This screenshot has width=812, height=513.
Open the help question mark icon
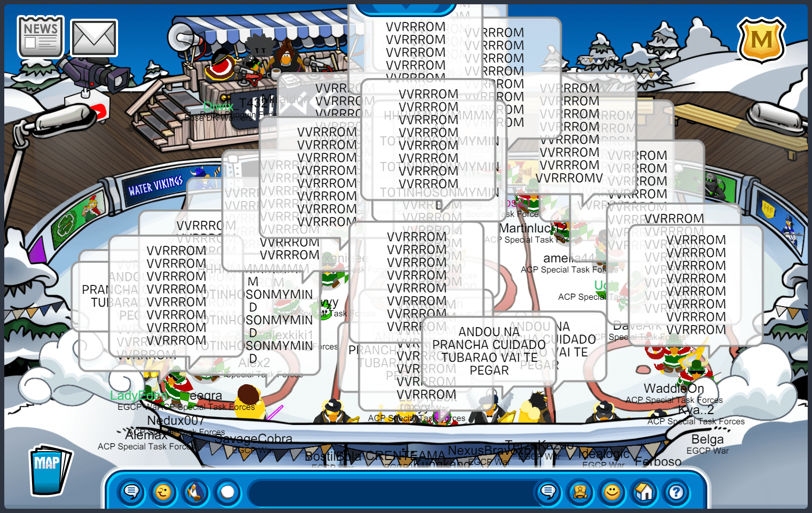676,492
